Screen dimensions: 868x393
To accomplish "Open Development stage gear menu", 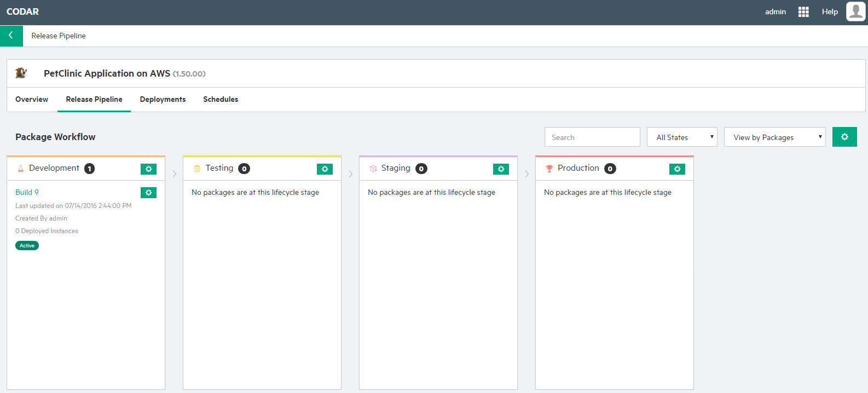I will coord(148,169).
